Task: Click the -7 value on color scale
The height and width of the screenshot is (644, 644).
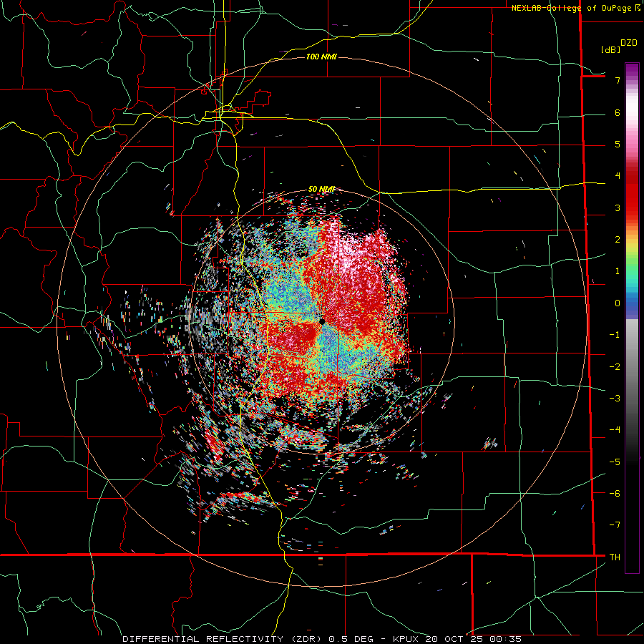Action: pyautogui.click(x=615, y=525)
